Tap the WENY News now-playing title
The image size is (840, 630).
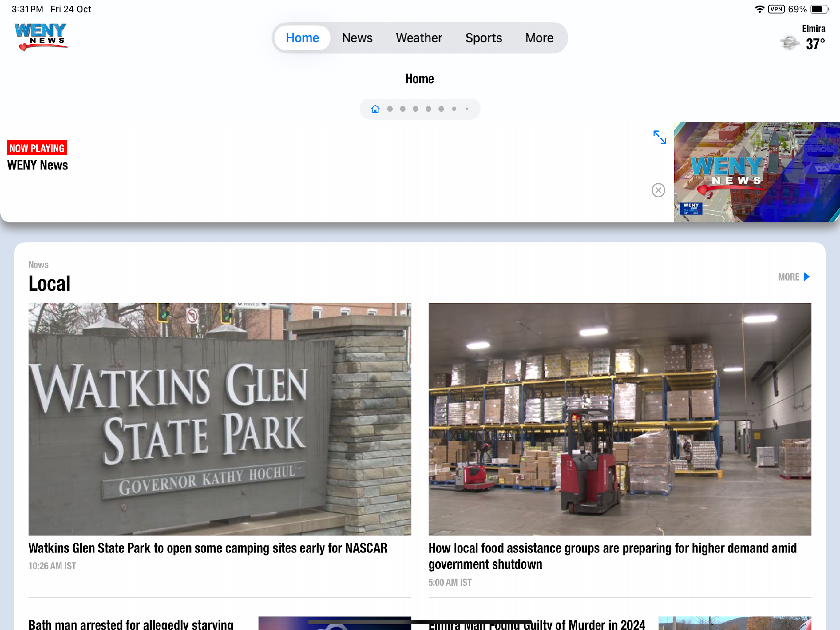click(38, 165)
